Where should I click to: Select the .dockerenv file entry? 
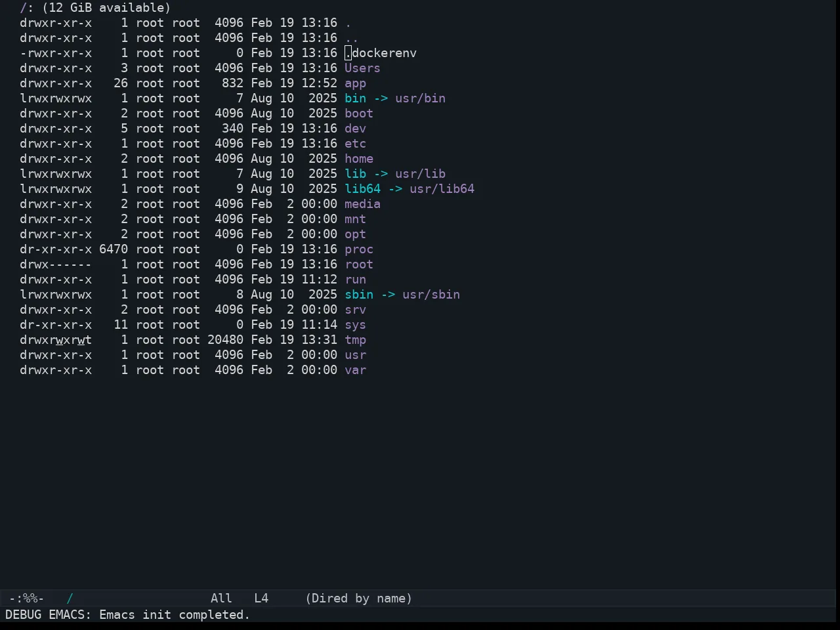tap(381, 53)
